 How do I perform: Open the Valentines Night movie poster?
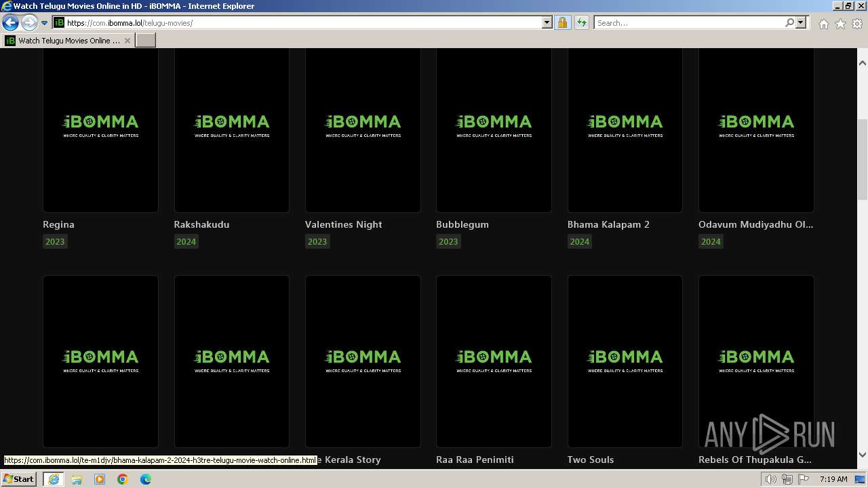pos(363,130)
